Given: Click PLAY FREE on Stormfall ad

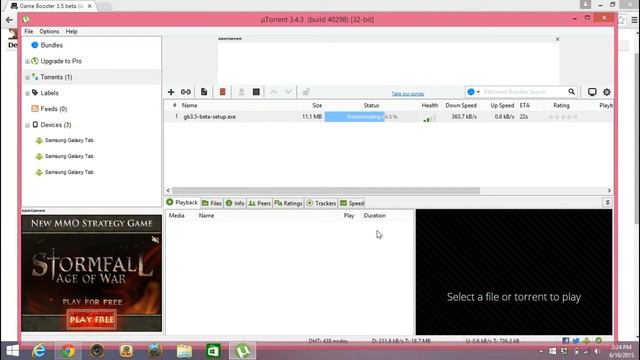Looking at the screenshot, I should pos(92,320).
